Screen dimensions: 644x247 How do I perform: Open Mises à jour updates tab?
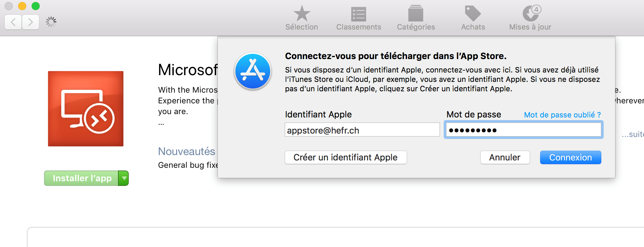530,18
